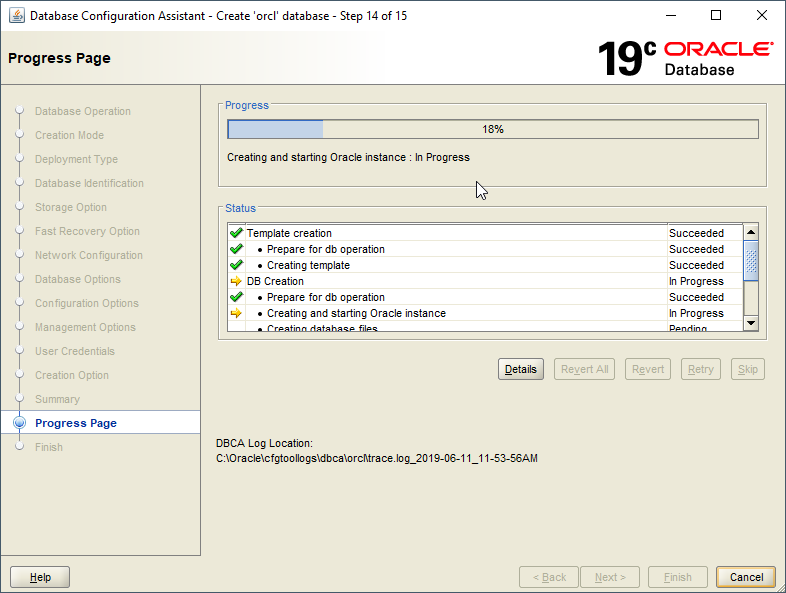Select Summary step in sidebar

[x=57, y=400]
